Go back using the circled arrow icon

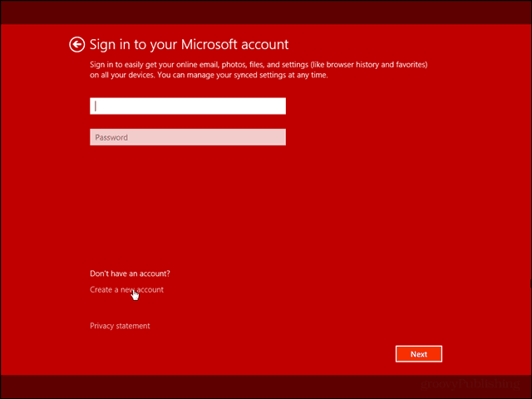[x=77, y=44]
